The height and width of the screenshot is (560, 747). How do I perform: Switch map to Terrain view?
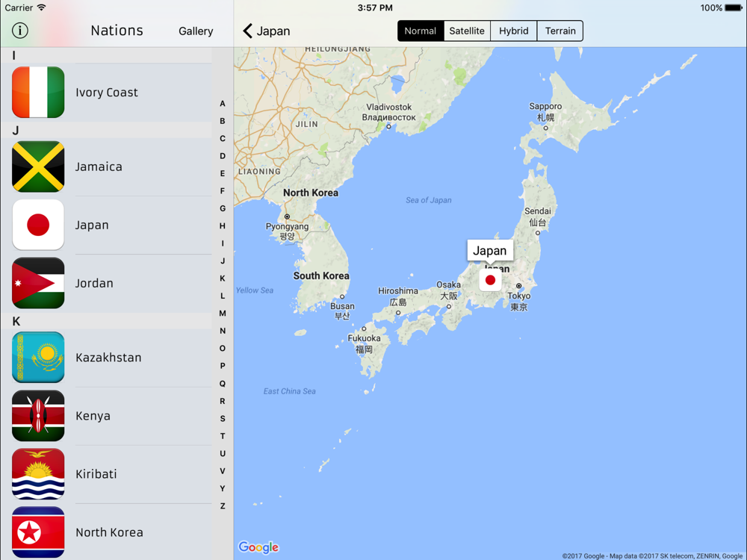coord(560,31)
